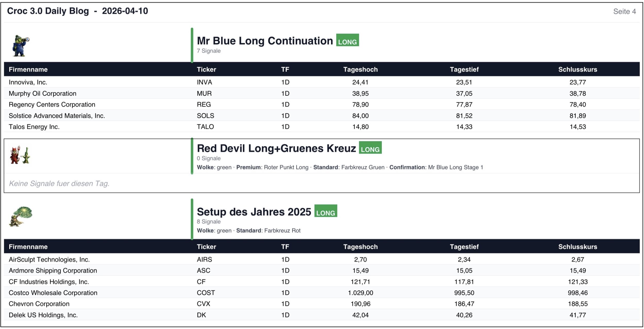Click the Setup des Jahres tree icon

21,216
